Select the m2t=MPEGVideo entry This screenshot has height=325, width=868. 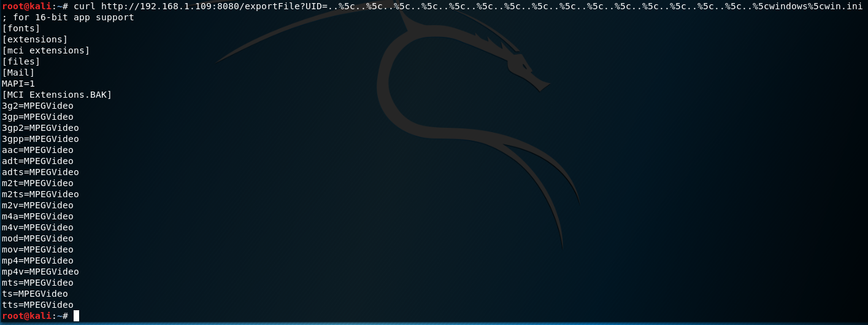[37, 183]
